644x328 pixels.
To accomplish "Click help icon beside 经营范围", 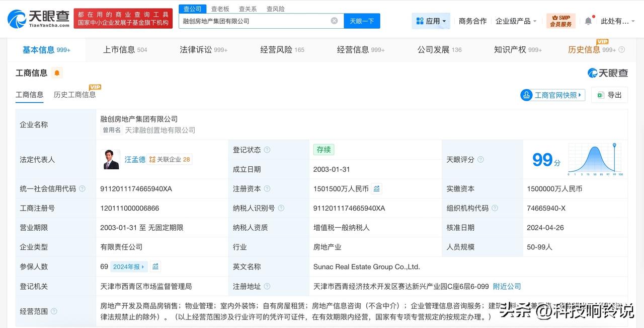I will click(x=54, y=311).
